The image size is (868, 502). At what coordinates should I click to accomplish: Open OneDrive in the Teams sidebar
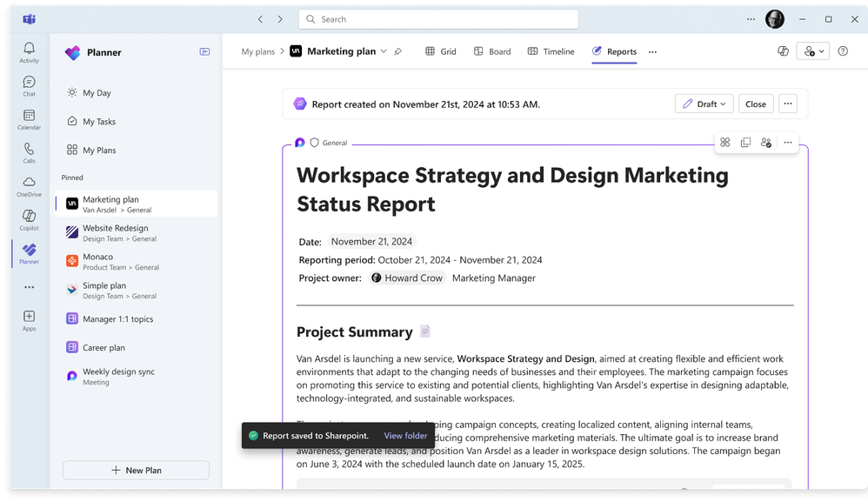coord(29,186)
